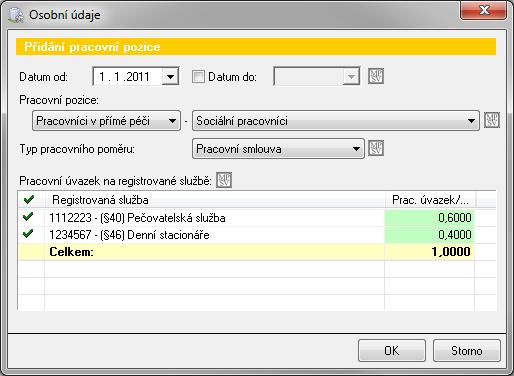
Task: Click the MPSV icon next to Datum do
Action: pyautogui.click(x=376, y=76)
